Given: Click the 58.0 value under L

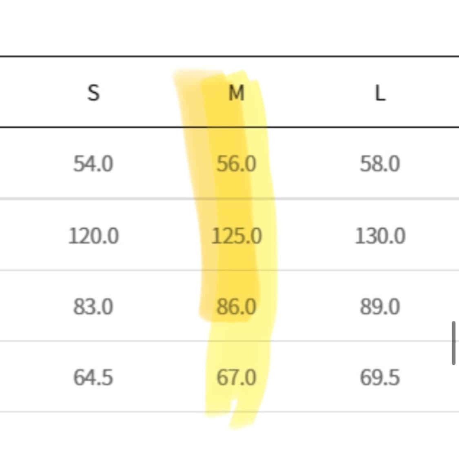Looking at the screenshot, I should [380, 164].
